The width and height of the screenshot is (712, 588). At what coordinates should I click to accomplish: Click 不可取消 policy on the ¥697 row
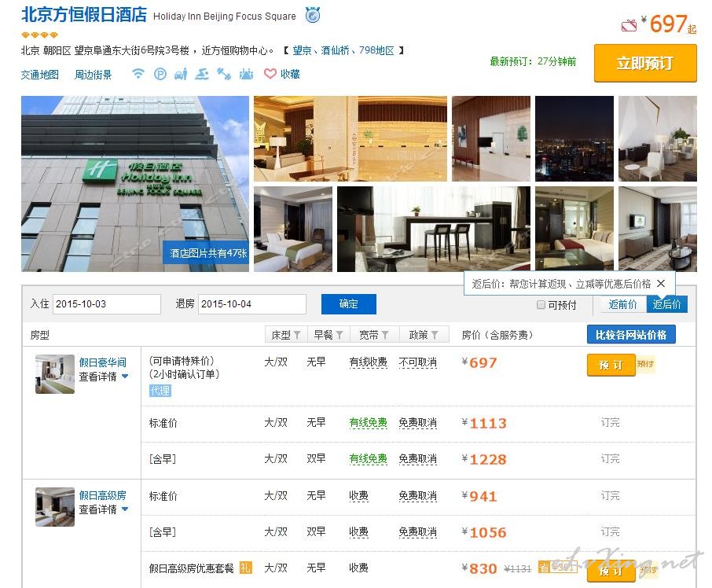(418, 362)
